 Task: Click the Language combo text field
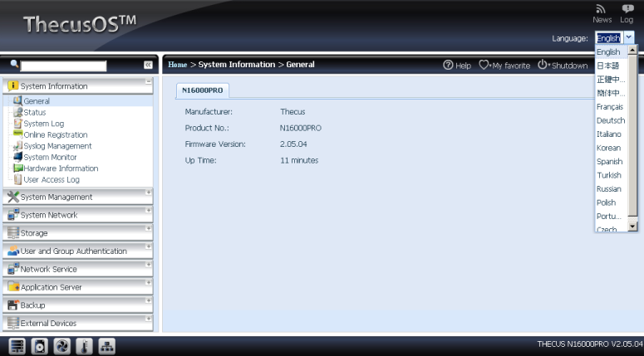pyautogui.click(x=609, y=37)
